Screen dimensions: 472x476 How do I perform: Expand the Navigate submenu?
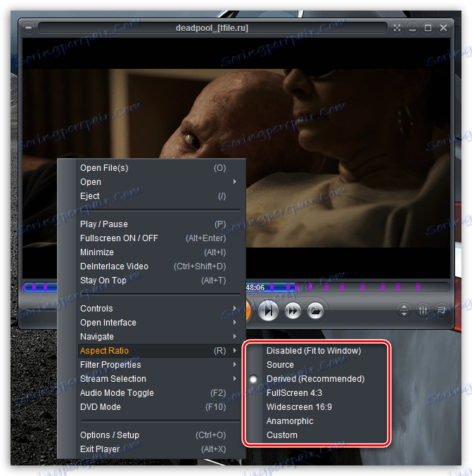[x=158, y=337]
